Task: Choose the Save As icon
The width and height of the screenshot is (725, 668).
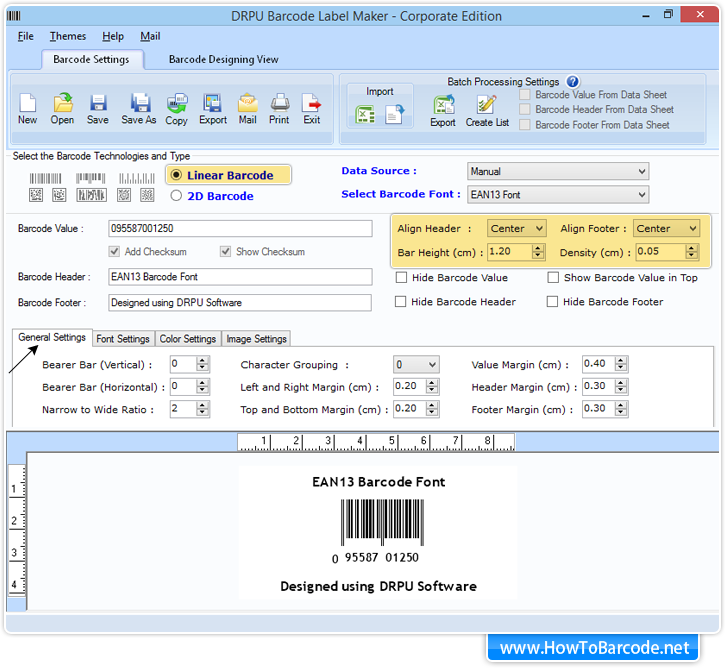Action: pyautogui.click(x=139, y=104)
